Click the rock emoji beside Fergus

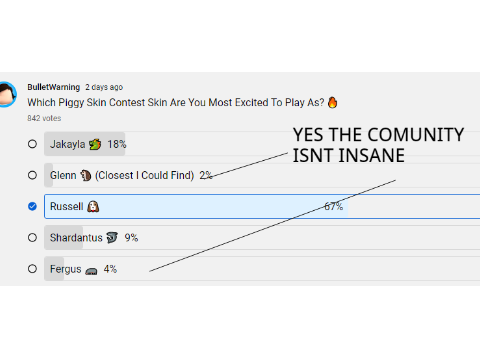[91, 271]
